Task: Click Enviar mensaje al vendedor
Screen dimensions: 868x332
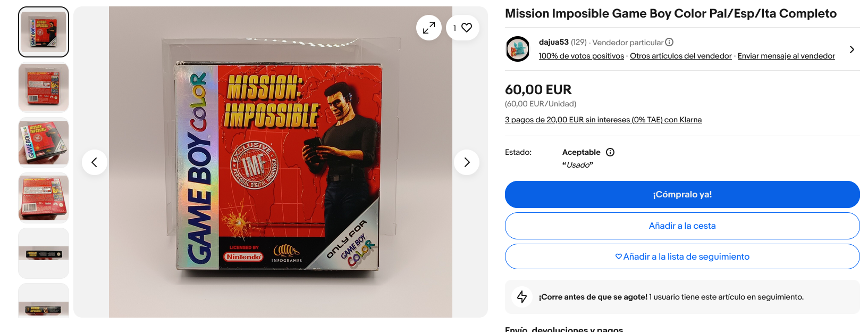Action: tap(786, 56)
